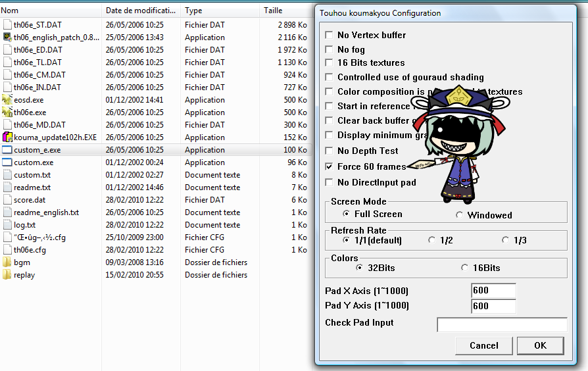Click the th06e_MD.DAT file icon
This screenshot has height=371, width=588.
click(x=7, y=125)
